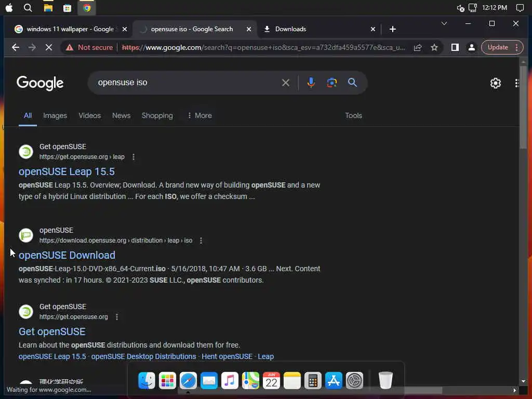Open Calendar from the dock
Viewport: 532px width, 399px height.
tap(271, 380)
